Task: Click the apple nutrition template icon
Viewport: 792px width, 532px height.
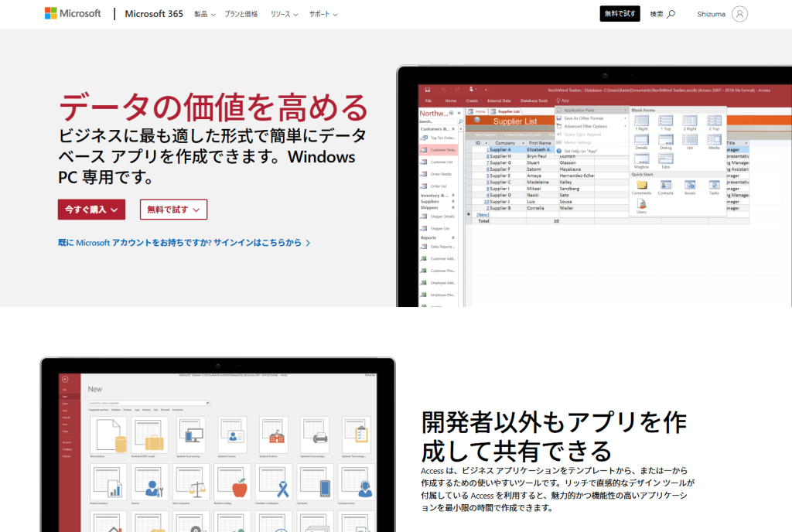Action: click(232, 482)
